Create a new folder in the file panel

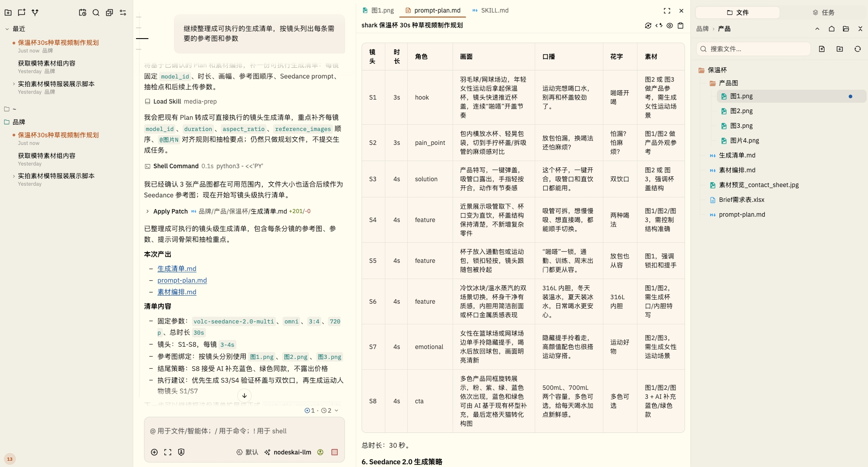840,49
